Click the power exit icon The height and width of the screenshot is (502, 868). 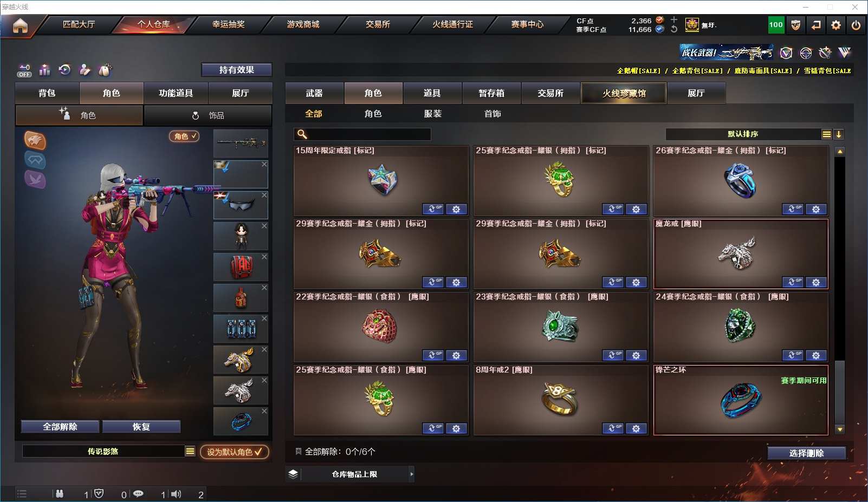[x=856, y=25]
